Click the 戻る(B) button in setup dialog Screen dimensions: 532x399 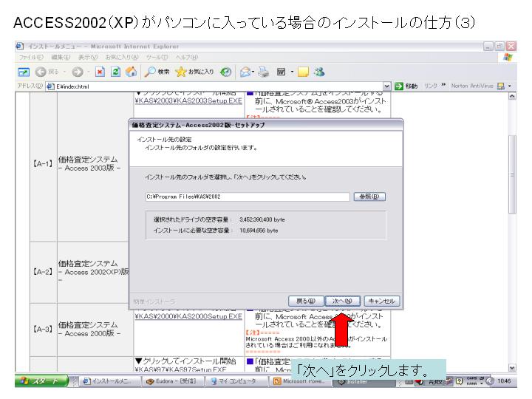coord(306,301)
